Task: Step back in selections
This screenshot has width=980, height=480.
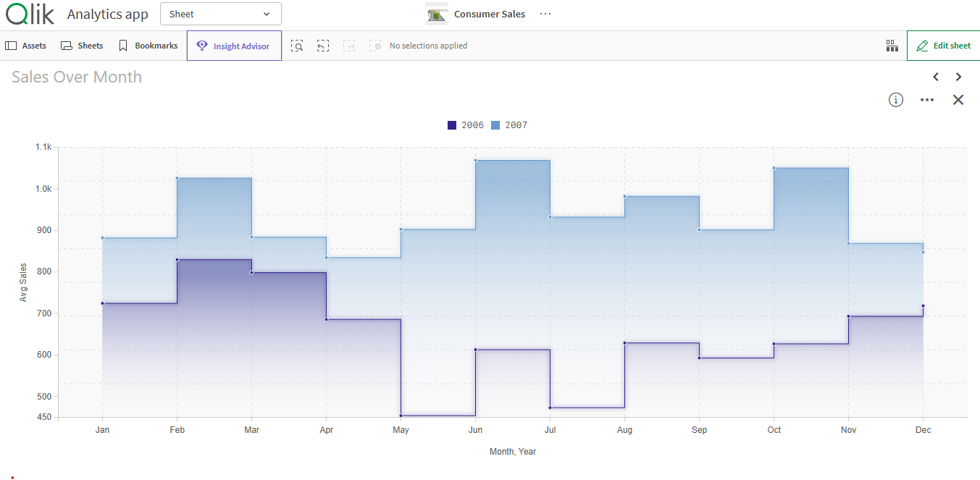Action: [323, 46]
